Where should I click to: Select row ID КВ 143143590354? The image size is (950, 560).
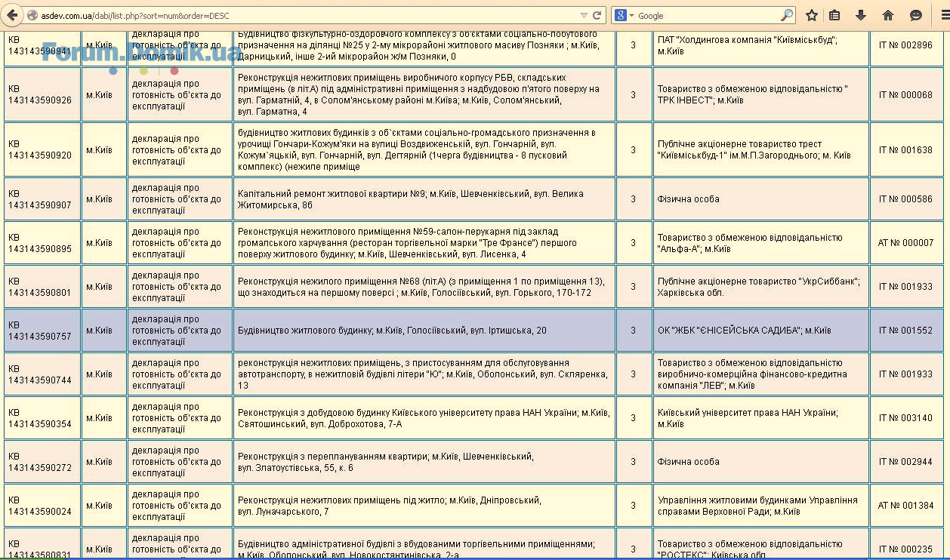click(x=42, y=418)
